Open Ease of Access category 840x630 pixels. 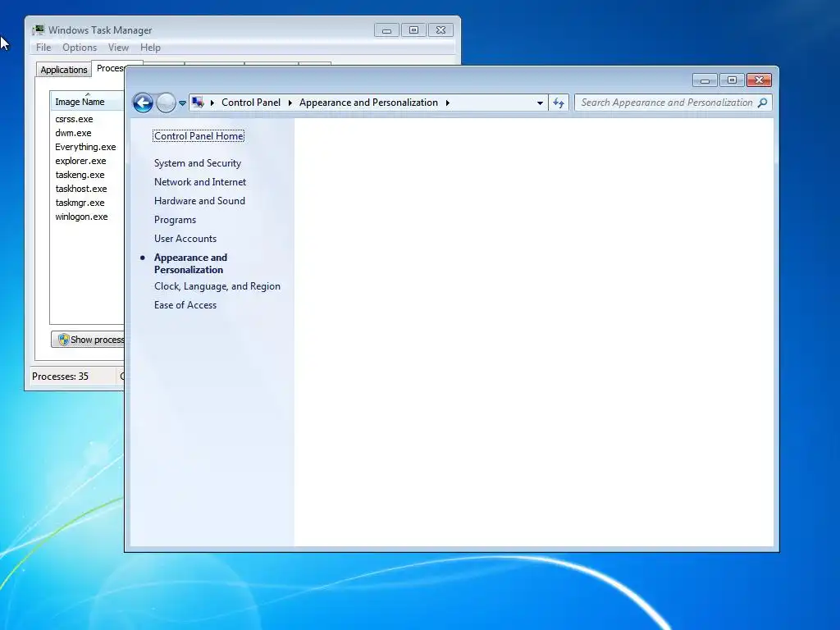tap(185, 305)
